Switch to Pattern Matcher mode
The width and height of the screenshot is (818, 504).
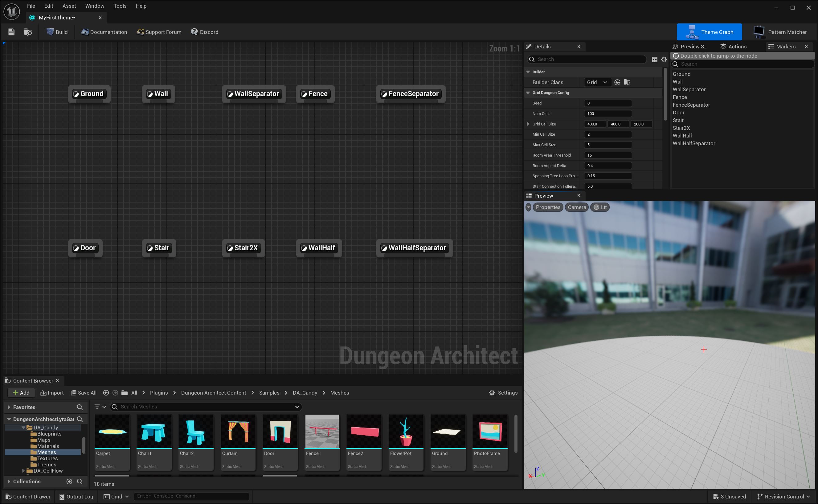click(780, 32)
